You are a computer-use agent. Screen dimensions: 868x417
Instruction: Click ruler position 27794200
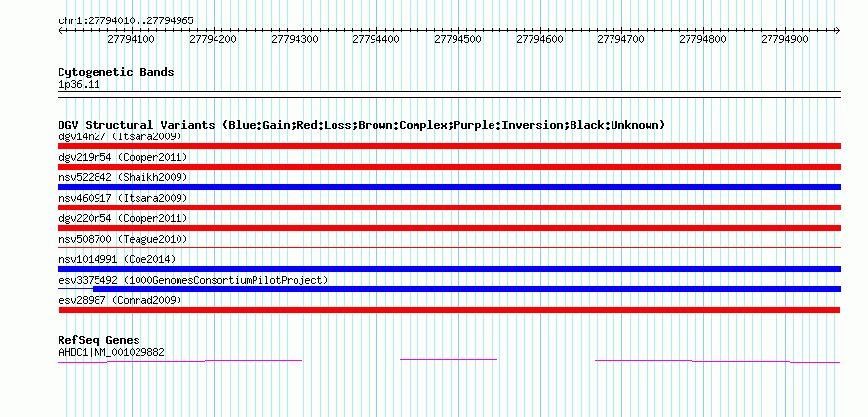coord(214,40)
